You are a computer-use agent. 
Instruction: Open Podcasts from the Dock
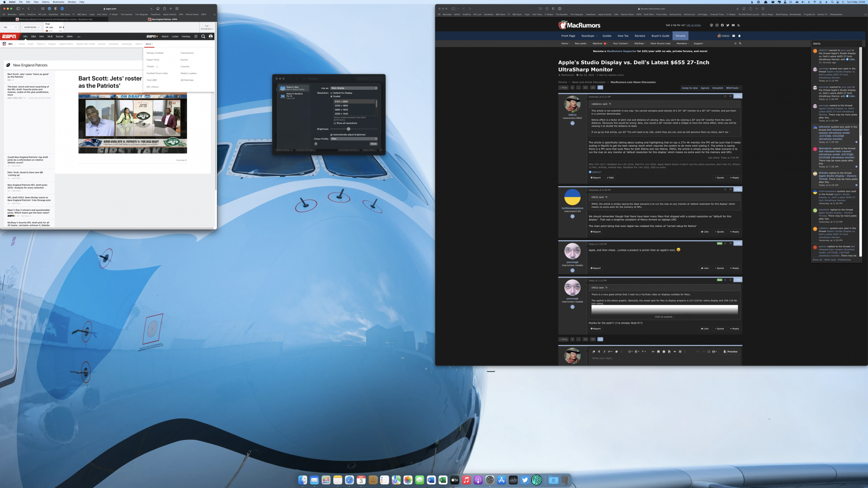[478, 480]
